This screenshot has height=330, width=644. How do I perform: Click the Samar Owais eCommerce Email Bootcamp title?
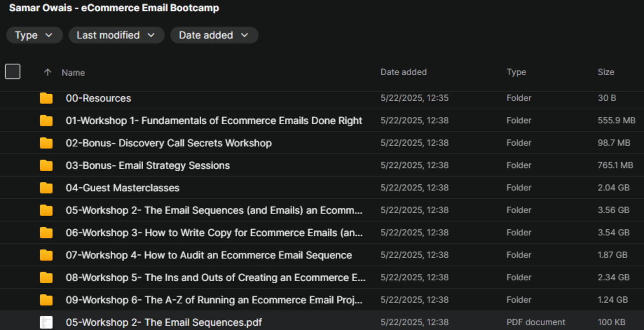(x=114, y=8)
